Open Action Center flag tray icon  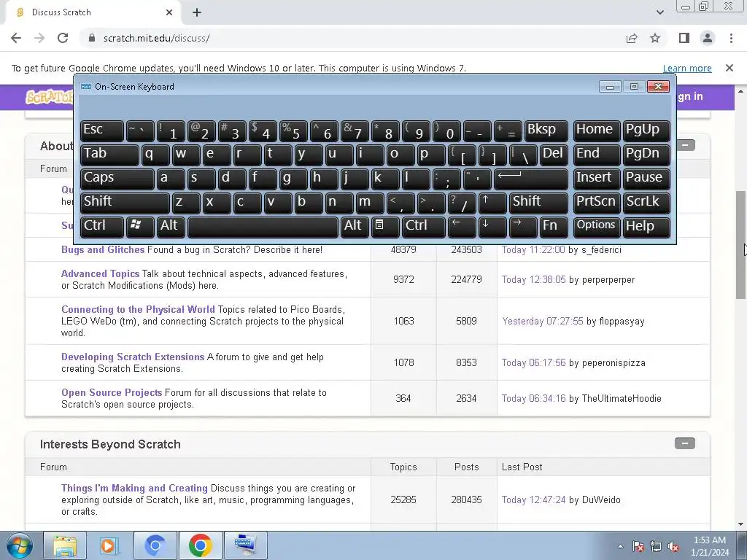pyautogui.click(x=638, y=546)
